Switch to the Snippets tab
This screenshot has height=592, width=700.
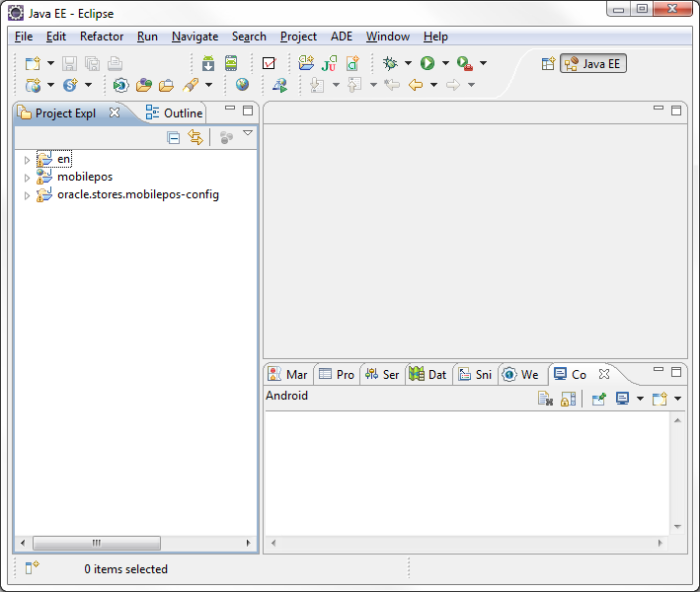point(475,374)
